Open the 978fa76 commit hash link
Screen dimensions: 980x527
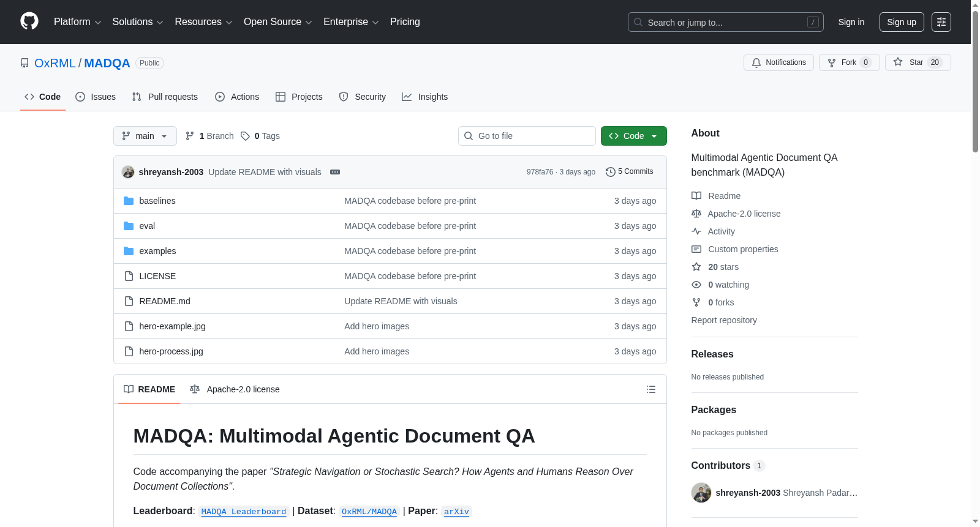pyautogui.click(x=540, y=172)
